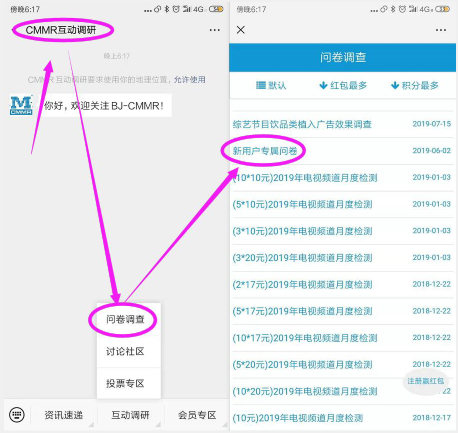Expand the 会员专区 bottom menu
This screenshot has width=458, height=433.
pos(197,415)
